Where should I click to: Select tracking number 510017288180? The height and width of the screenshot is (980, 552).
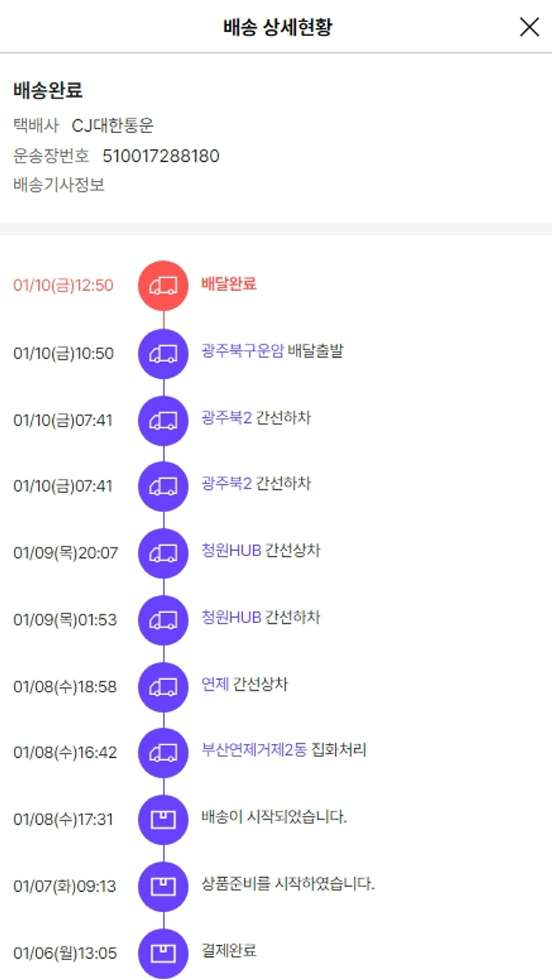click(160, 156)
